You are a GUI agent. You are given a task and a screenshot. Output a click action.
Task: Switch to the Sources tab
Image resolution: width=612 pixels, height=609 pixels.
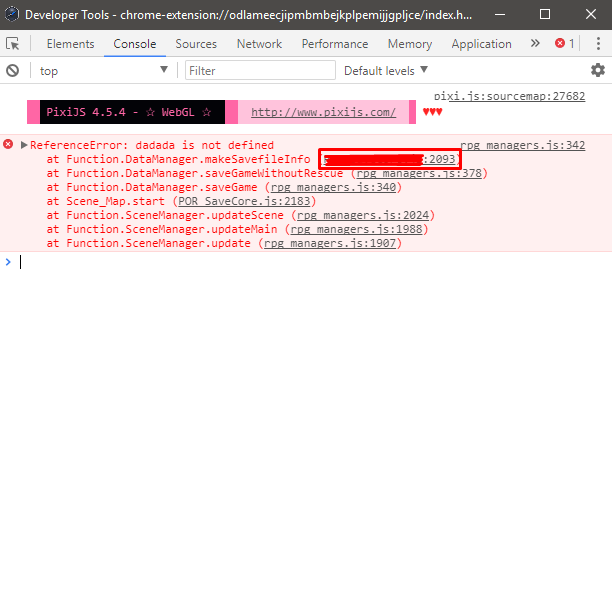click(196, 44)
